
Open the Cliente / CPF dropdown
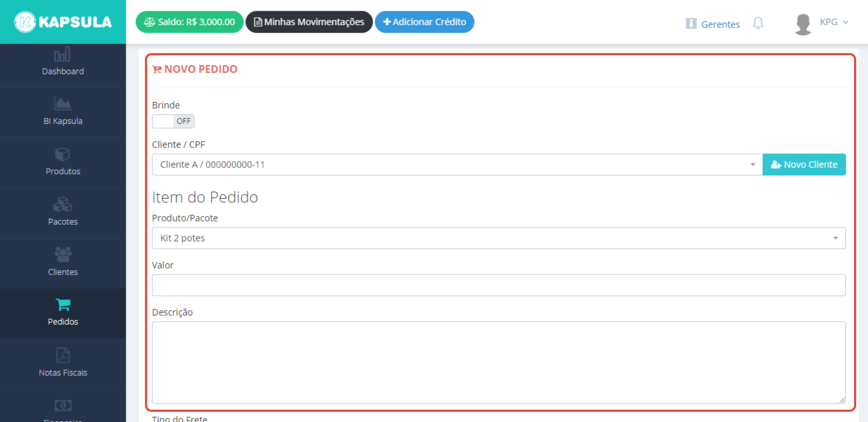coord(457,165)
